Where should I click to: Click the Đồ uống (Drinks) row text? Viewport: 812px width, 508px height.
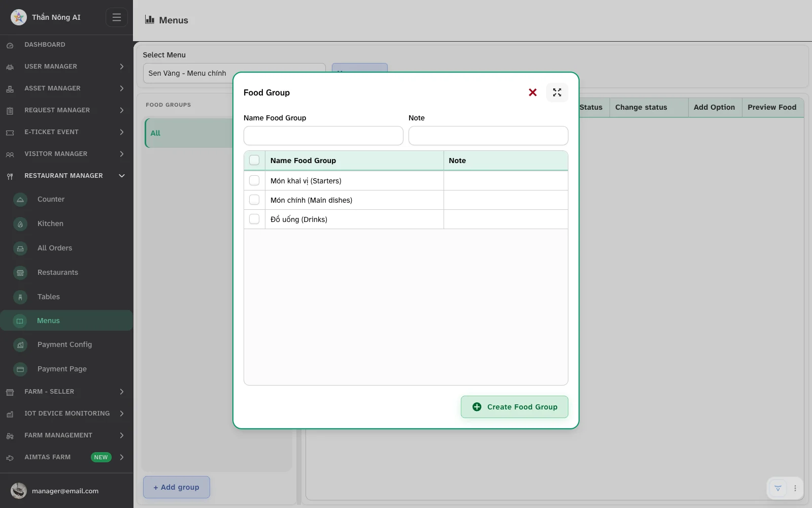pyautogui.click(x=299, y=219)
